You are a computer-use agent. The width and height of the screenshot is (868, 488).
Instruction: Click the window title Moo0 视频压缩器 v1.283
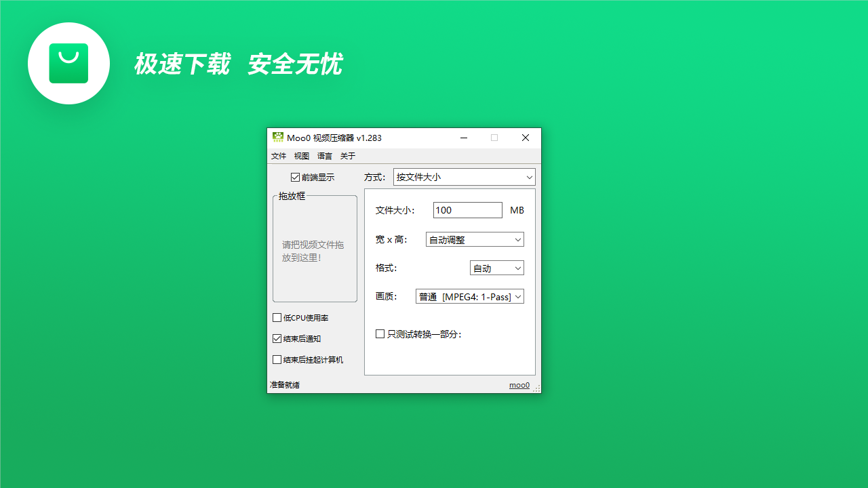click(334, 138)
